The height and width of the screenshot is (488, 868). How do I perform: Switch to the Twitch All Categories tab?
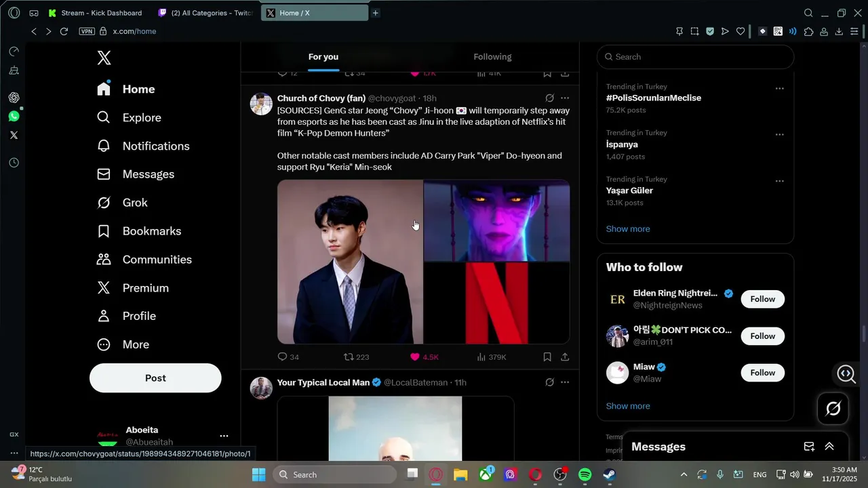click(205, 13)
